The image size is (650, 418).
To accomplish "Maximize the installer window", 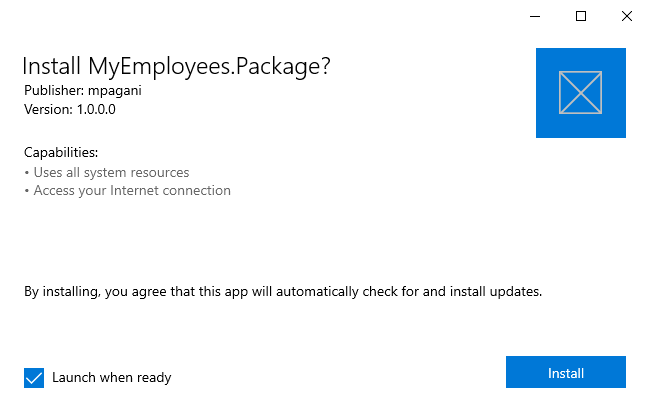I will (x=581, y=16).
